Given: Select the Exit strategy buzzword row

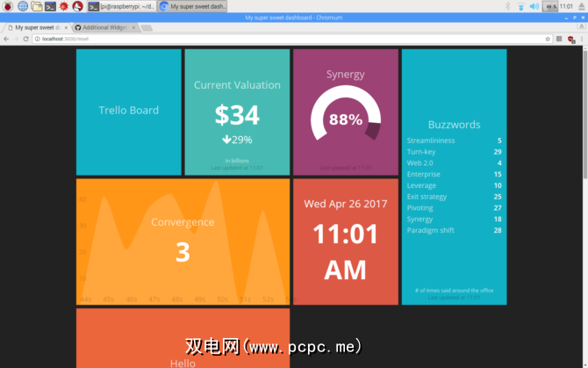Looking at the screenshot, I should coord(454,197).
